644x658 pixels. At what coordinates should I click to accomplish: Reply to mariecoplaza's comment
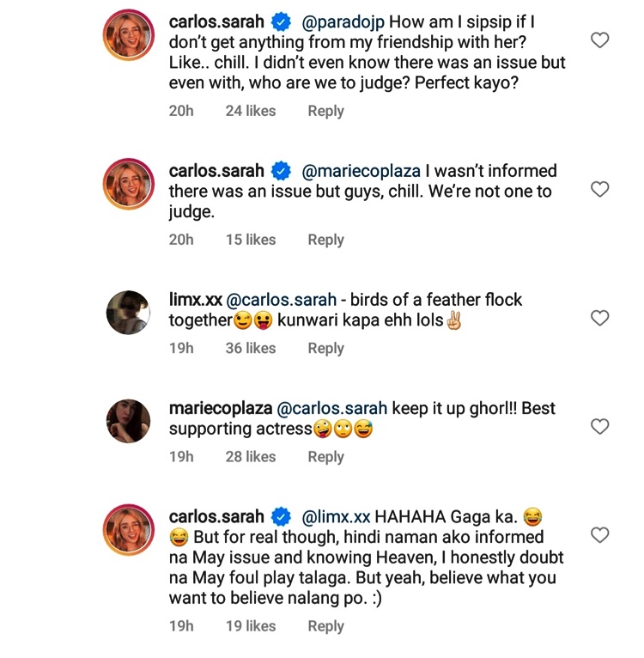point(325,456)
